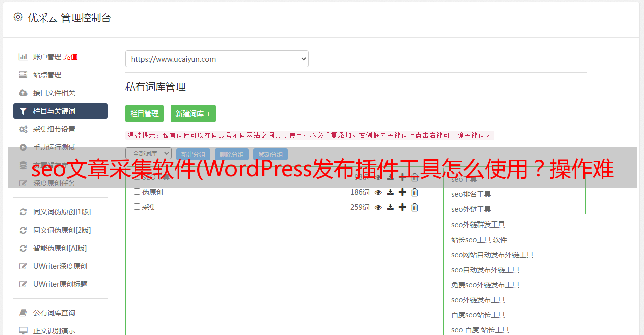Click the green 栏目管理 button
Viewport: 644px width, 335px height.
[x=145, y=114]
